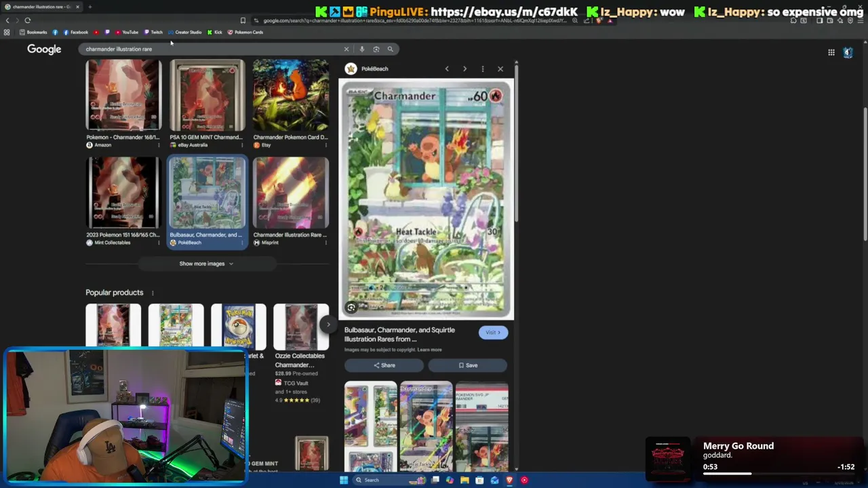Click the Visit button
Image resolution: width=868 pixels, height=488 pixels.
pyautogui.click(x=493, y=332)
